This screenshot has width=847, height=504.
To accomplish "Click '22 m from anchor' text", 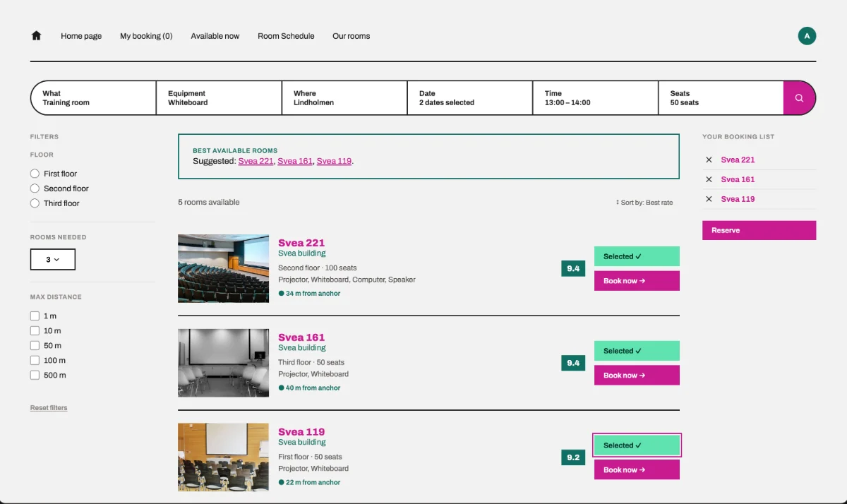I will pyautogui.click(x=313, y=483).
